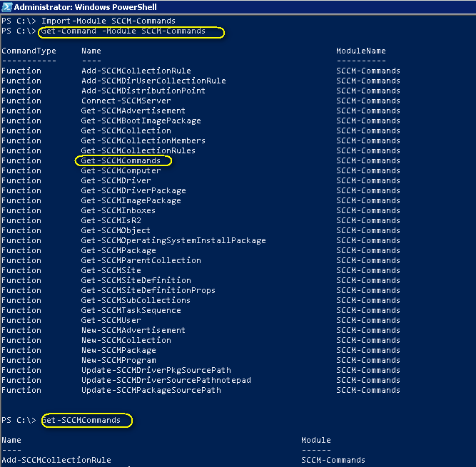Viewport: 476px width, 467px height.
Task: Click the PowerShell icon in title bar
Action: pos(6,7)
